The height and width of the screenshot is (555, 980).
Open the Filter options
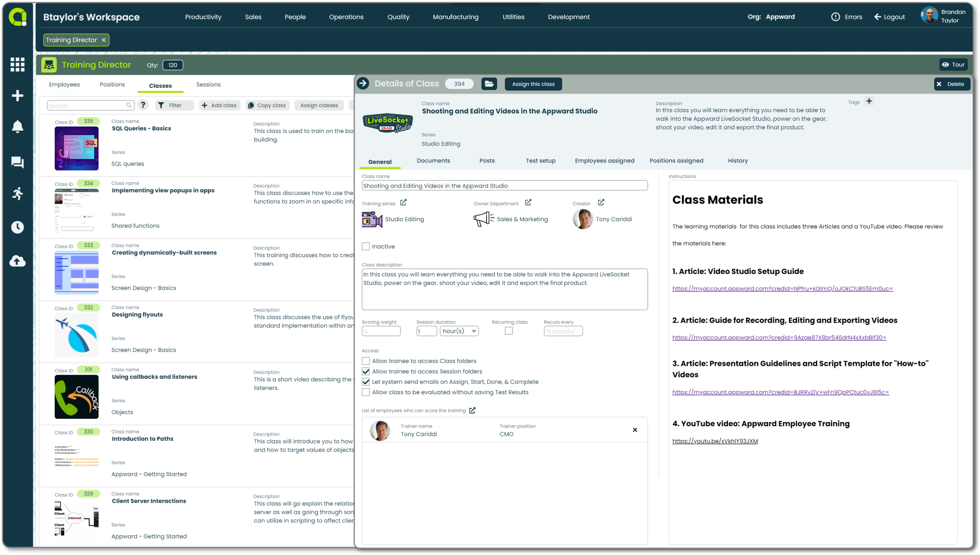pos(174,105)
